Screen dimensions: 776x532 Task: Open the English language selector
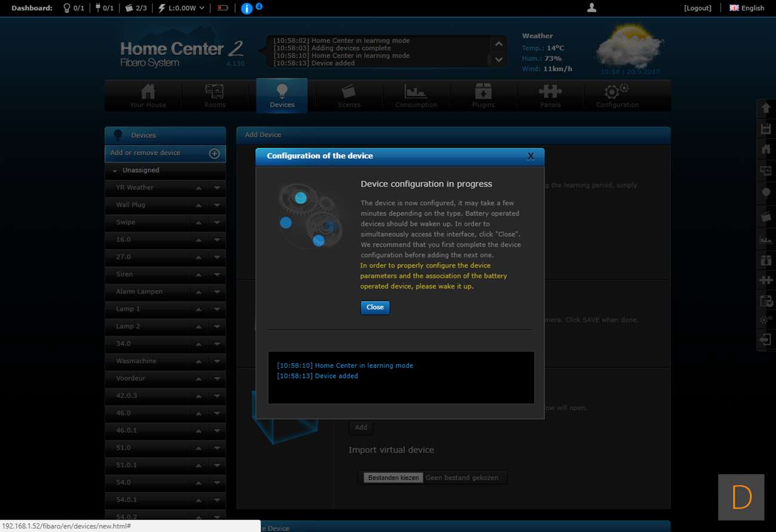pos(747,8)
